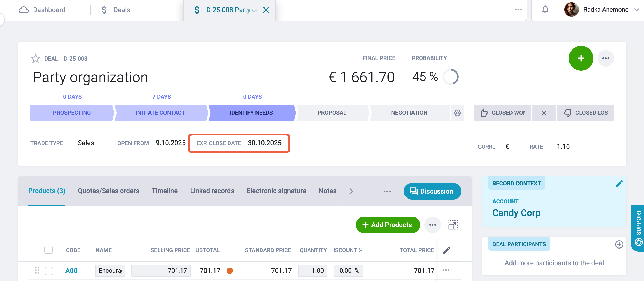Open the Quotes/Sales orders tab

[109, 191]
